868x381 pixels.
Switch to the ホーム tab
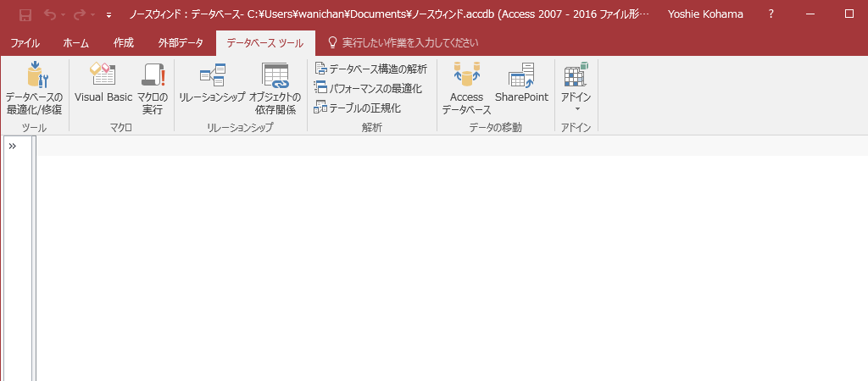click(x=75, y=42)
